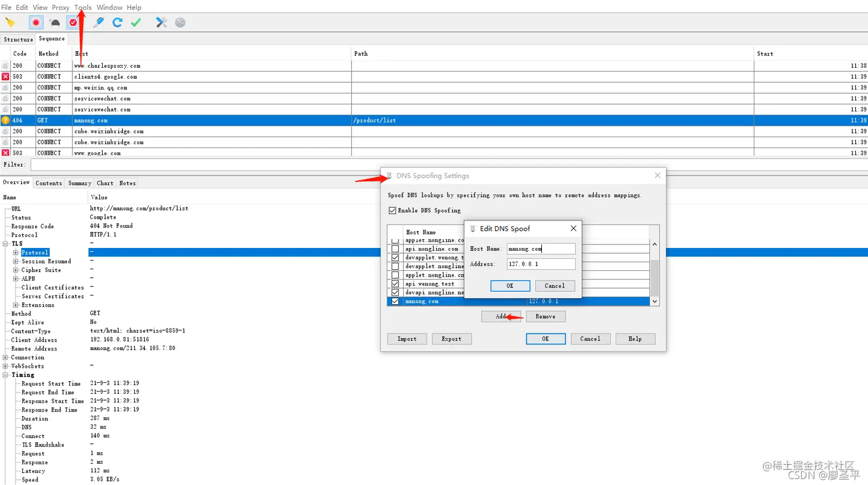
Task: Expand the WebSockets node
Action: tap(5, 366)
